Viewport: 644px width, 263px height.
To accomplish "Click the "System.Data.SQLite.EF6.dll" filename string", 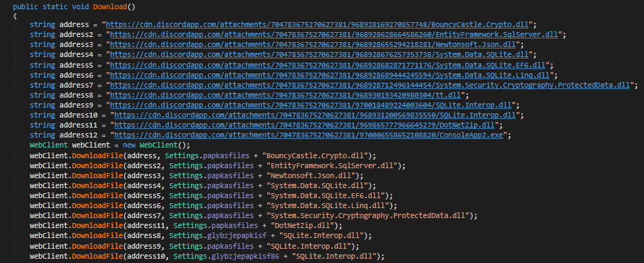I will (326, 196).
